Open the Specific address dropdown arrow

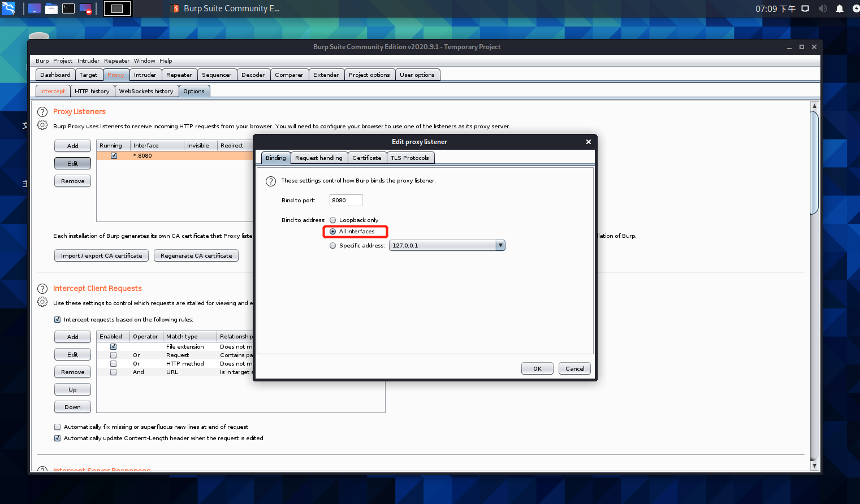(500, 245)
